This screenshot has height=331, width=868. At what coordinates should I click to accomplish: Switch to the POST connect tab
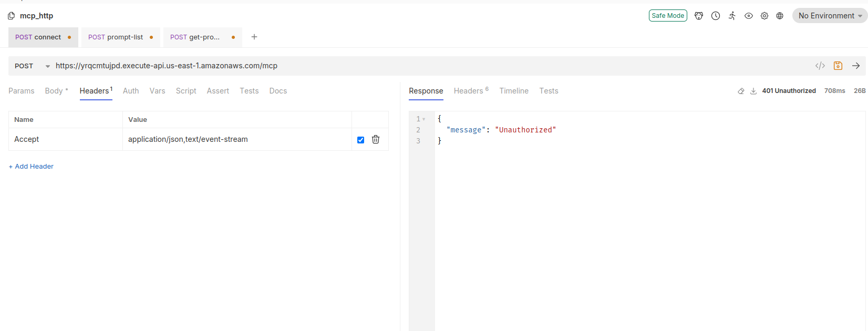point(43,37)
